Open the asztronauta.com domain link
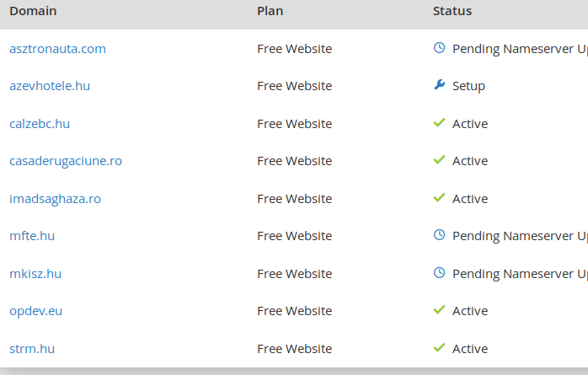The image size is (588, 375). 58,49
